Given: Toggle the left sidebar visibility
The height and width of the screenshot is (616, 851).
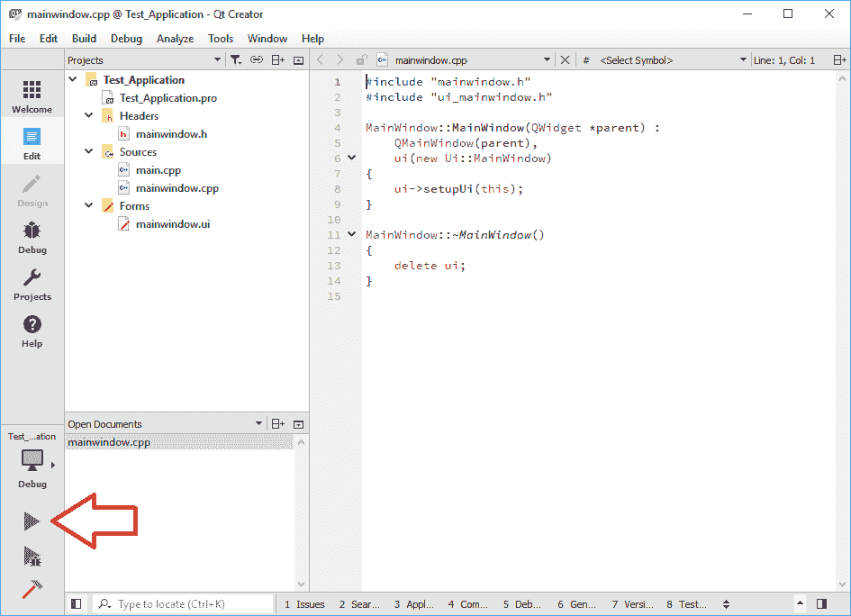Looking at the screenshot, I should [x=77, y=604].
